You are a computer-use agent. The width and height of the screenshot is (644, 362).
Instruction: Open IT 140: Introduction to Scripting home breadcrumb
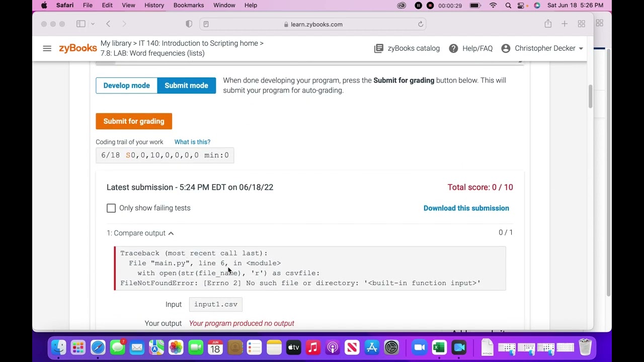tap(198, 43)
